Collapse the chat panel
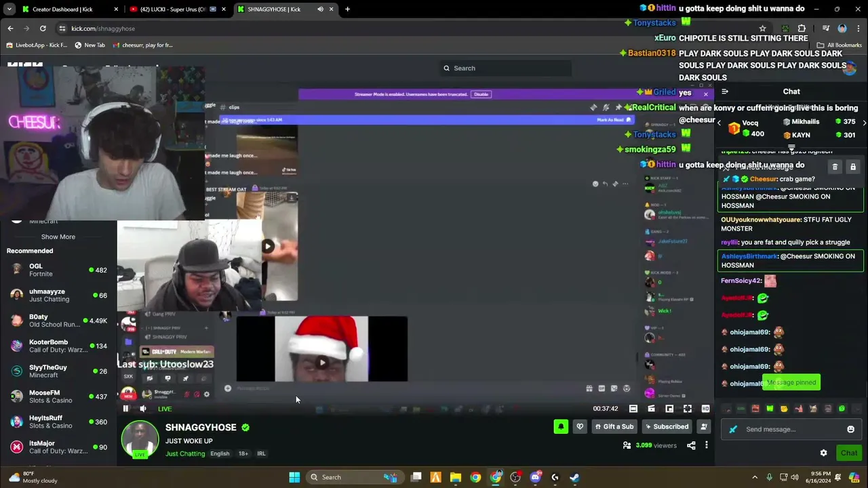868x488 pixels. tap(725, 91)
